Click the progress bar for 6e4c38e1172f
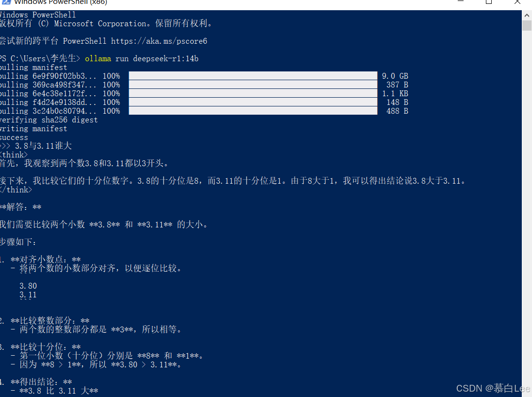532x397 pixels. (x=252, y=93)
